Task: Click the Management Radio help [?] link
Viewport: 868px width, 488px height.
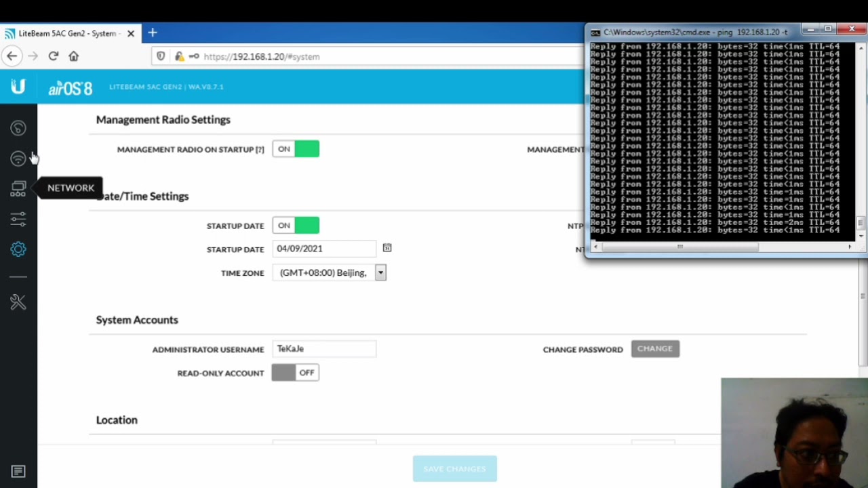Action: (x=260, y=149)
